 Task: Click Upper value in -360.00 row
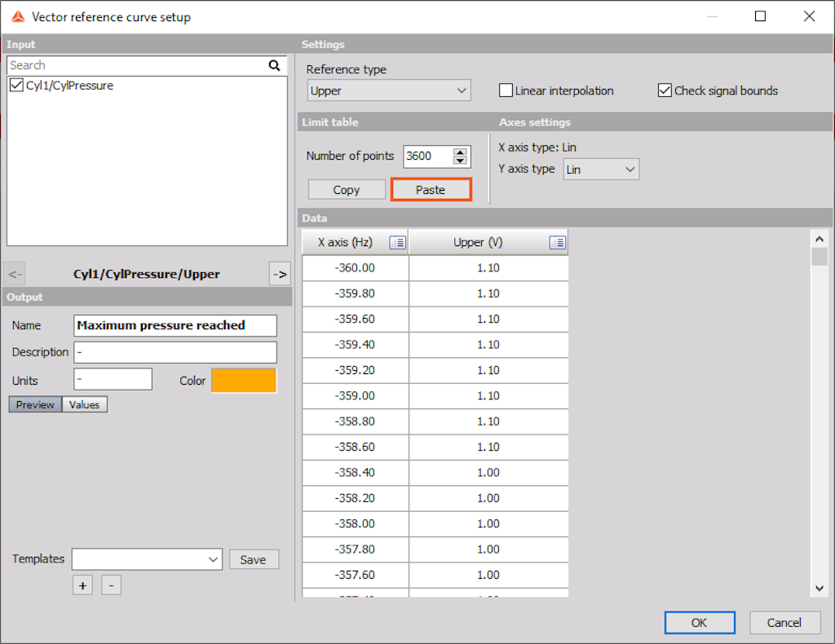pyautogui.click(x=489, y=268)
